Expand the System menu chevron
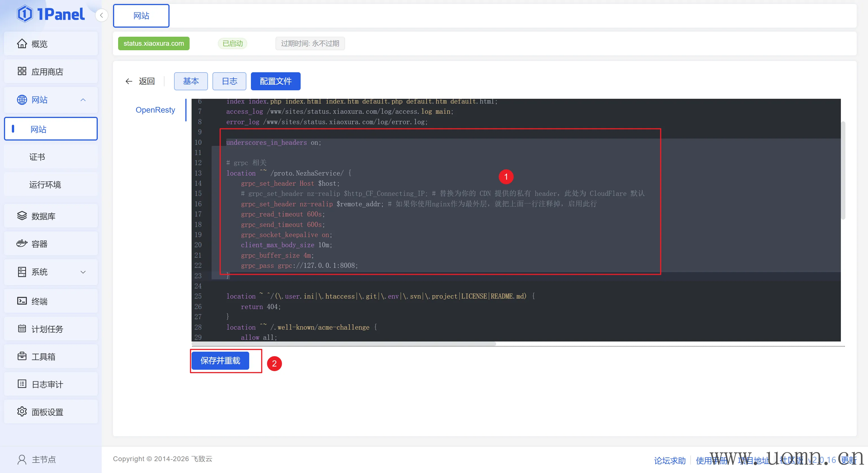 tap(83, 272)
